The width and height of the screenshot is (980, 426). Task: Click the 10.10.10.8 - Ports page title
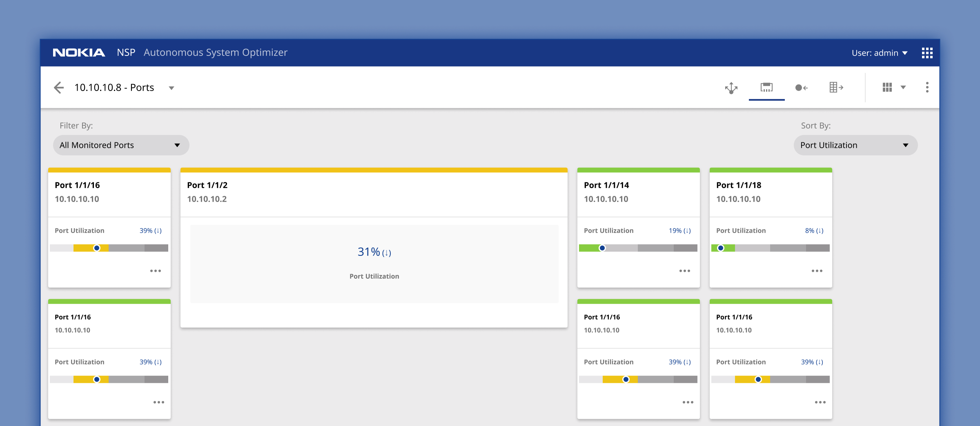[x=114, y=88]
